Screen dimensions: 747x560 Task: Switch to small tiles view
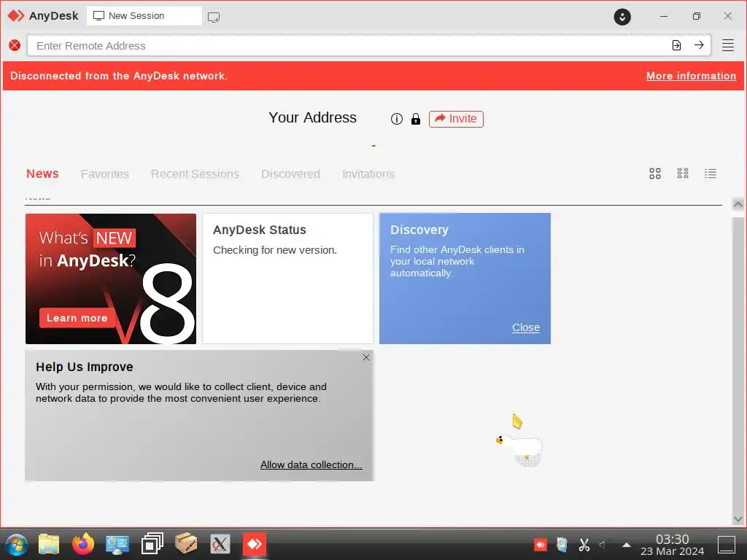tap(683, 174)
